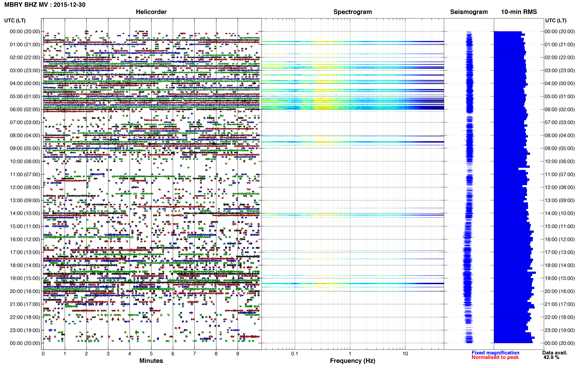The image size is (588, 368).
Task: Select the 'Helicorder' panel heading
Action: pyautogui.click(x=151, y=12)
